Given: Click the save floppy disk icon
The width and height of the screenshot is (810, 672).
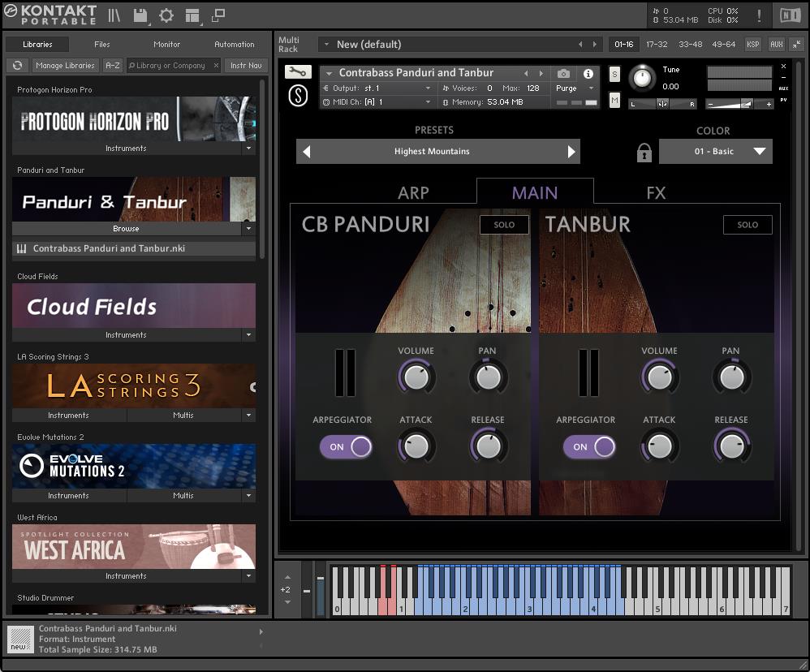Looking at the screenshot, I should click(x=140, y=15).
